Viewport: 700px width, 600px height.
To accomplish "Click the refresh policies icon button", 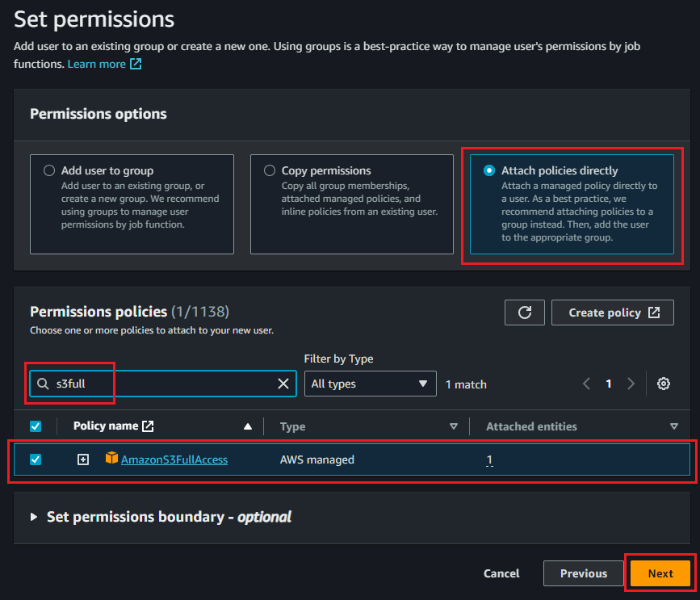I will click(525, 313).
